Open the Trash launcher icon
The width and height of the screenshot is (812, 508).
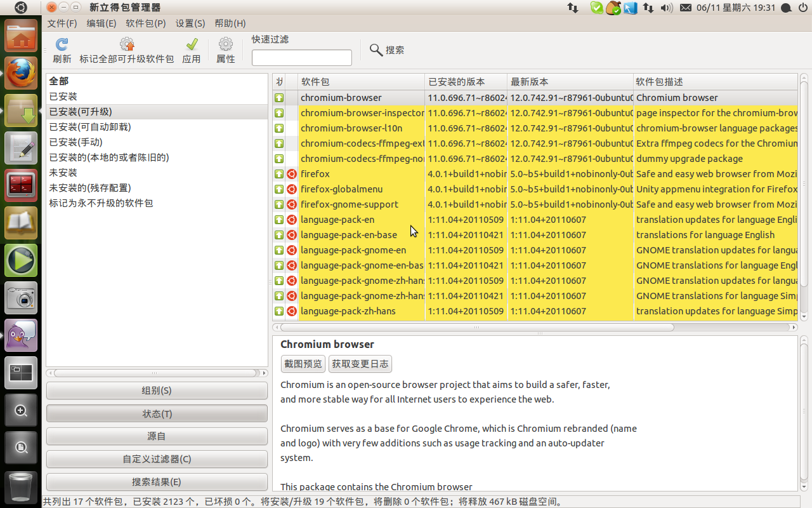coord(21,487)
